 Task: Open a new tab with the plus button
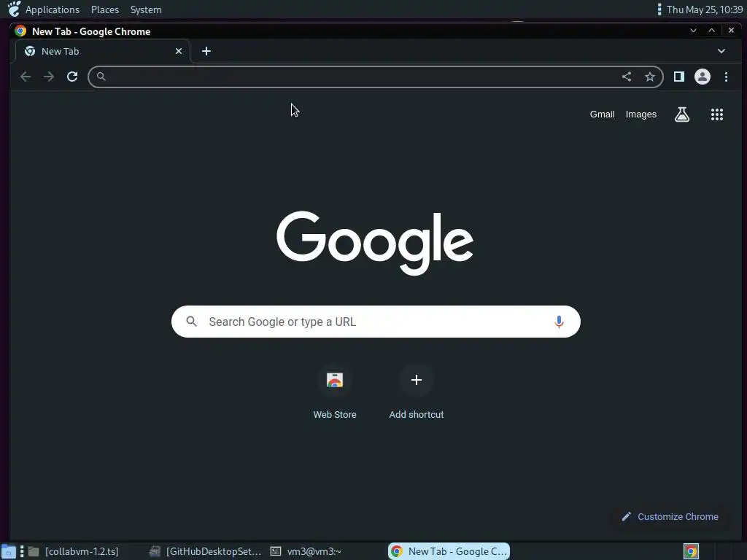pyautogui.click(x=206, y=51)
